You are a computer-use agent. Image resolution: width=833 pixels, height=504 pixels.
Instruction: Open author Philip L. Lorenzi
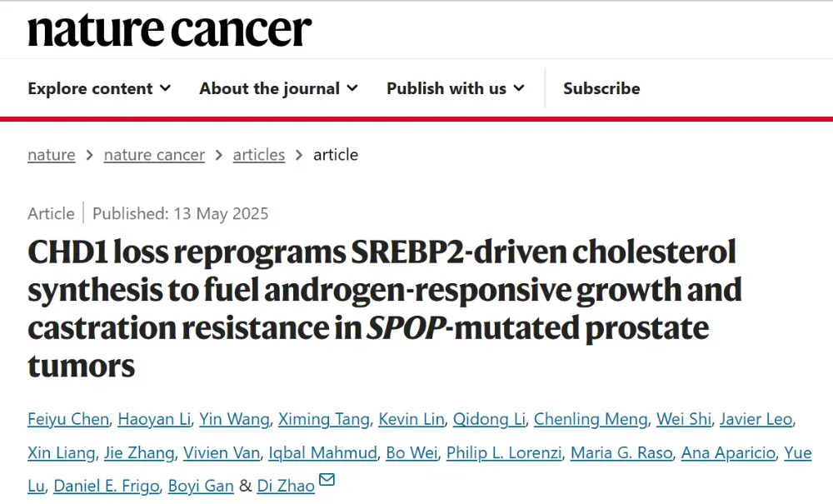coord(504,452)
